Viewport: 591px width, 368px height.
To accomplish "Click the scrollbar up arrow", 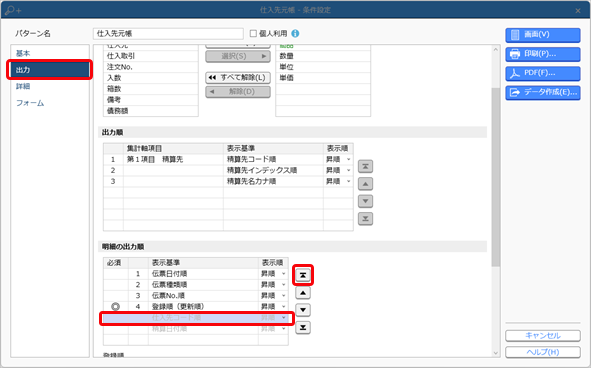I will pyautogui.click(x=496, y=49).
